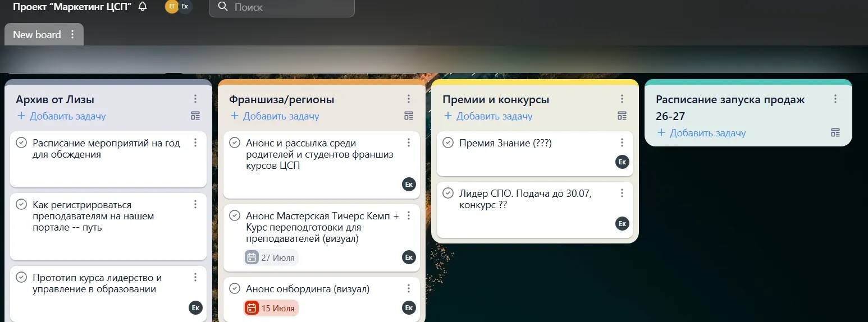
Task: Add task in Расписание запуска продаж column
Action: pos(701,133)
